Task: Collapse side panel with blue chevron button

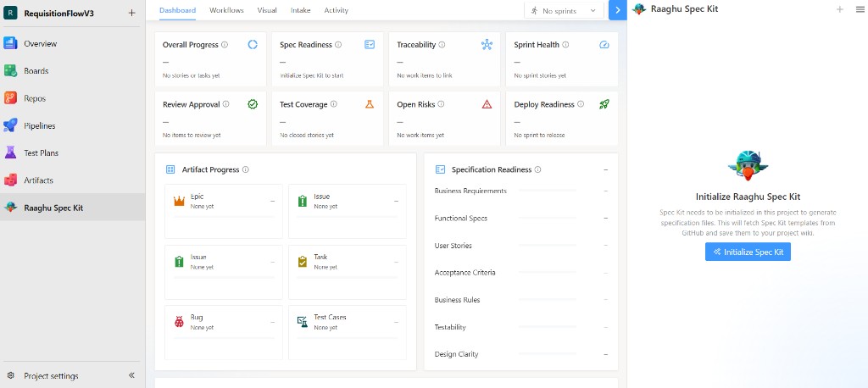Action: point(618,10)
